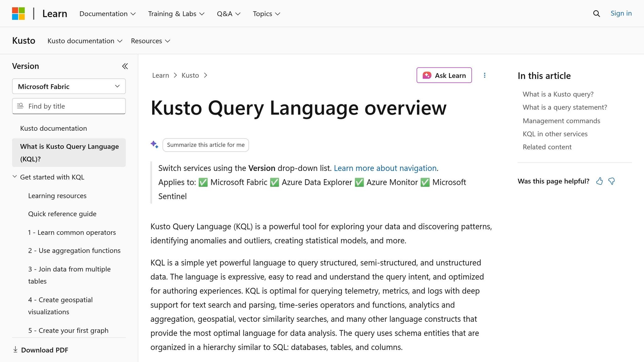
Task: Jump to KQL in other services
Action: click(555, 134)
